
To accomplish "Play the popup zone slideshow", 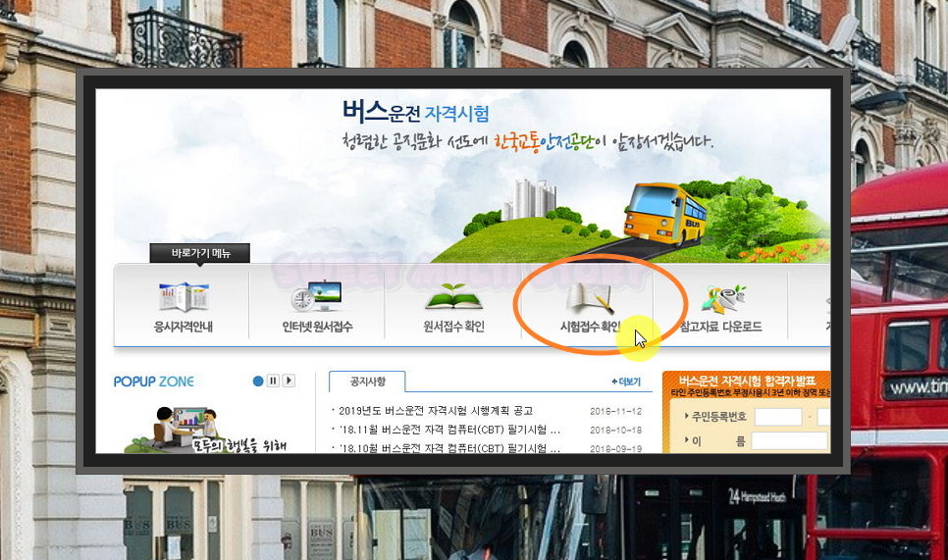I will tap(289, 381).
